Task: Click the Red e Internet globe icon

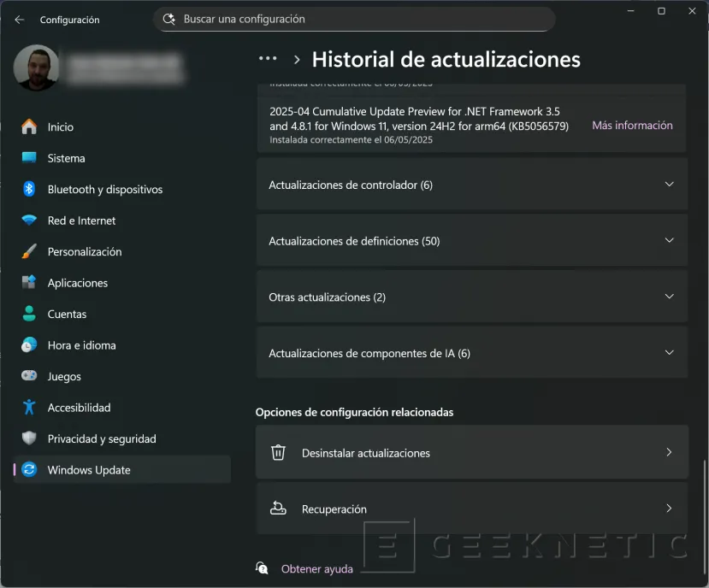Action: click(28, 220)
